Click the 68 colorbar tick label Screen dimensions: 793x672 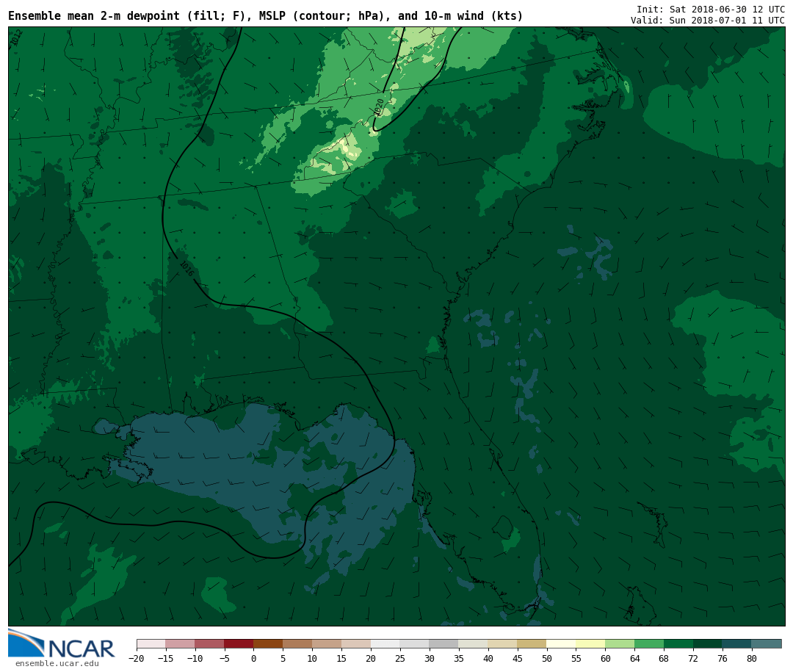coord(664,658)
